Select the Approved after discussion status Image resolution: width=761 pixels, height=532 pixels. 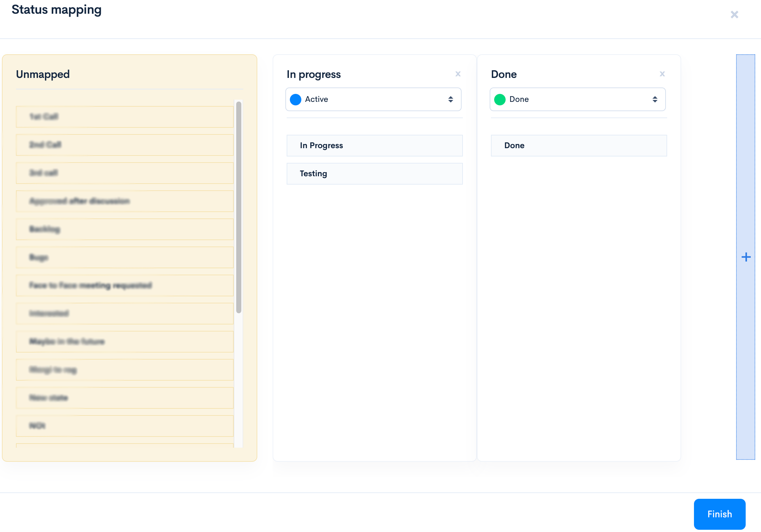click(124, 201)
